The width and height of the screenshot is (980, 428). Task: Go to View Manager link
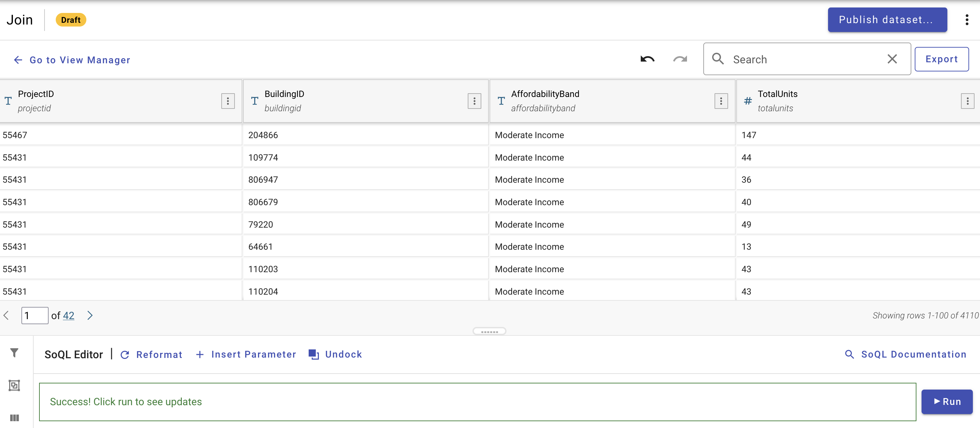80,60
